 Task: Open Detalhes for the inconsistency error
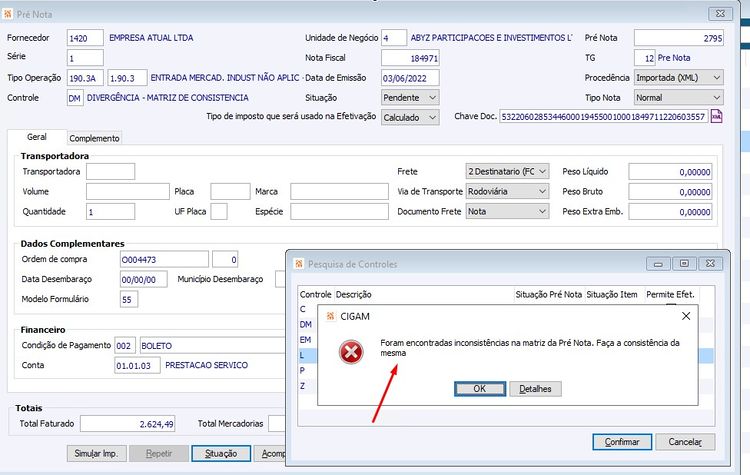coord(535,389)
